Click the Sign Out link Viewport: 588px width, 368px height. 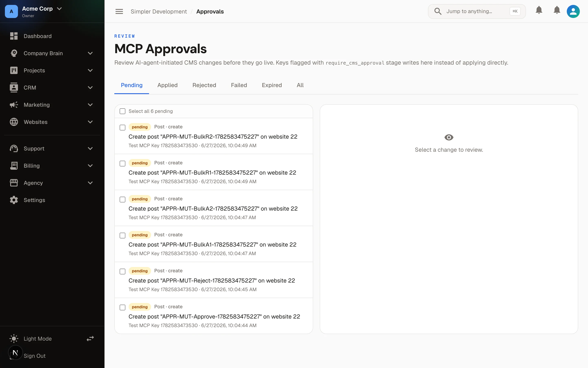(35, 356)
